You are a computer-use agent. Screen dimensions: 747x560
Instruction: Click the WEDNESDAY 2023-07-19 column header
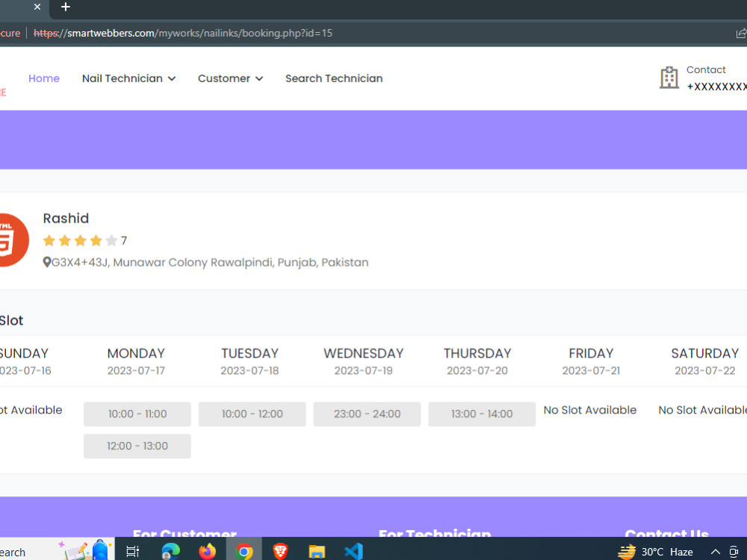coord(364,361)
